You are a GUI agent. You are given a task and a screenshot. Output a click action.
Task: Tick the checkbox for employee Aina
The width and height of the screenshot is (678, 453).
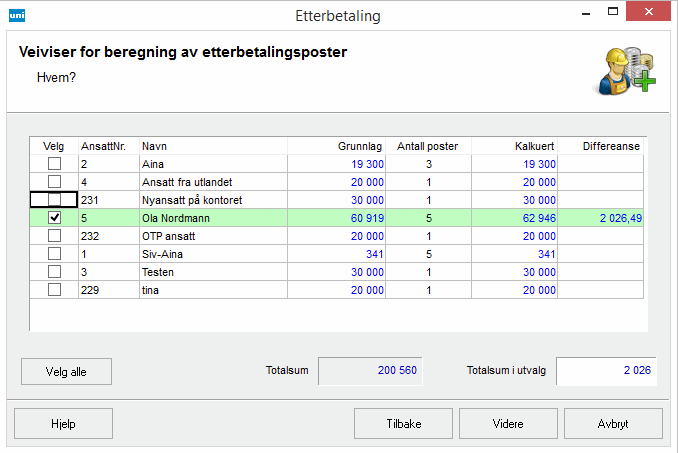click(x=54, y=164)
